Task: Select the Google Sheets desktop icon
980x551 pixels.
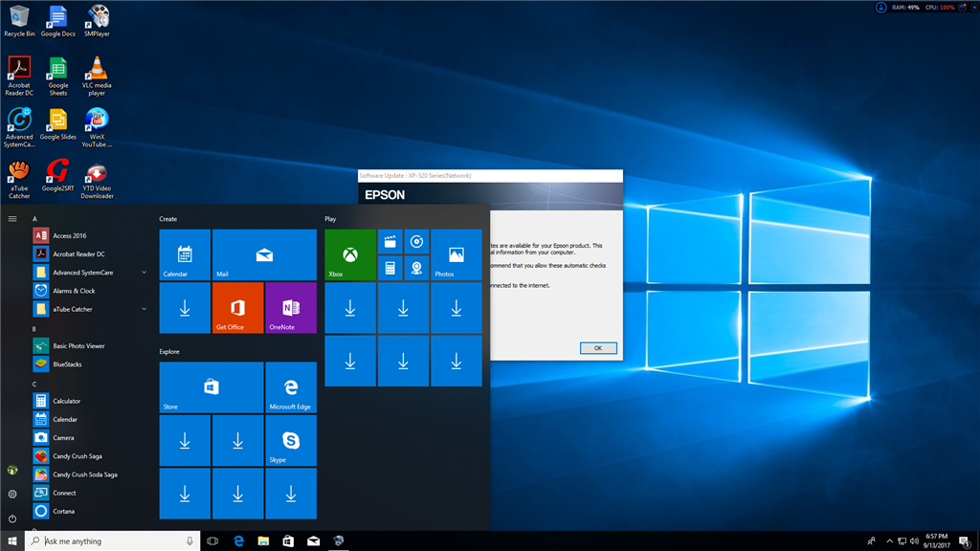Action: (58, 77)
